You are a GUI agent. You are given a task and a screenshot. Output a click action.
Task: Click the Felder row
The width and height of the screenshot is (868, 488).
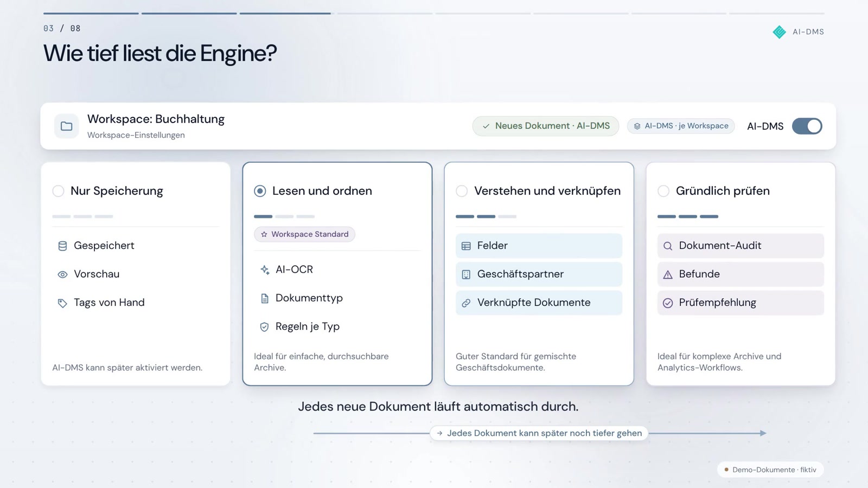coord(539,246)
